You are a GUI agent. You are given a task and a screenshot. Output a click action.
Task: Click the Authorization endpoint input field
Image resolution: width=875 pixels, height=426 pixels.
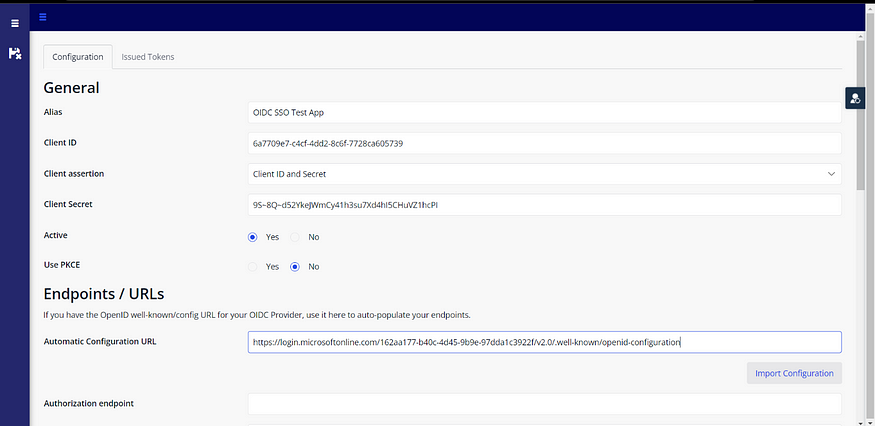(x=545, y=404)
